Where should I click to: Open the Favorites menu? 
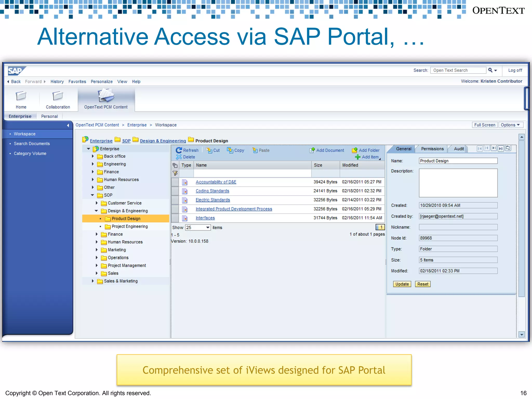coord(77,82)
